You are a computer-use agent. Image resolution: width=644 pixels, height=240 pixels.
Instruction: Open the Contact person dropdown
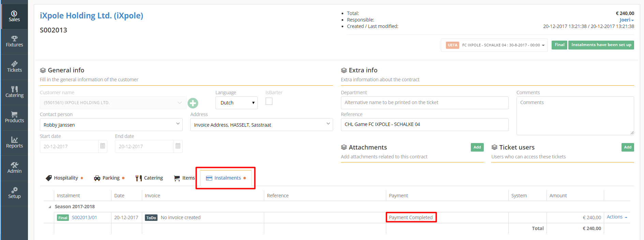tap(111, 125)
